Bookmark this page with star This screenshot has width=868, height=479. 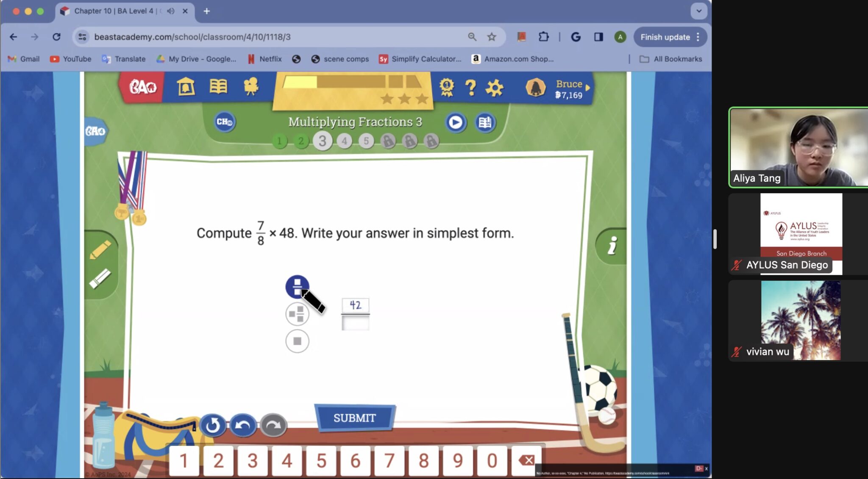[492, 37]
